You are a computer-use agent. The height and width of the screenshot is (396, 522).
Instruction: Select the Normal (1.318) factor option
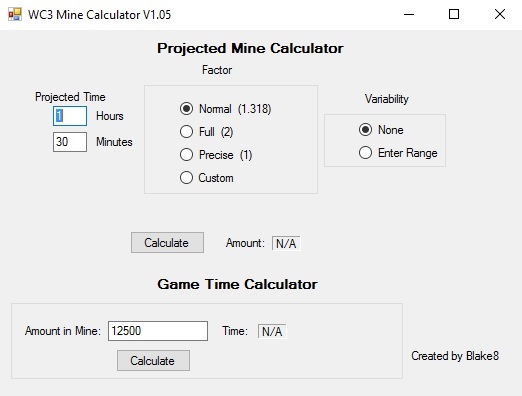[x=225, y=109]
